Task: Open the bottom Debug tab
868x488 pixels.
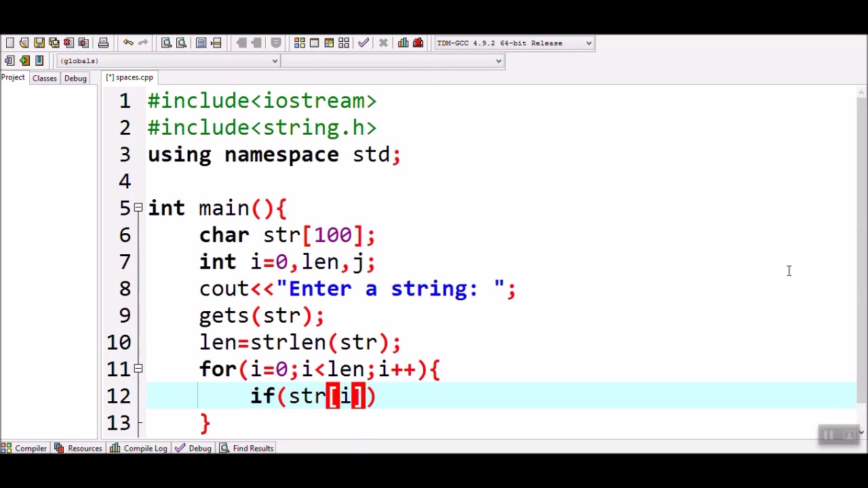Action: tap(193, 448)
